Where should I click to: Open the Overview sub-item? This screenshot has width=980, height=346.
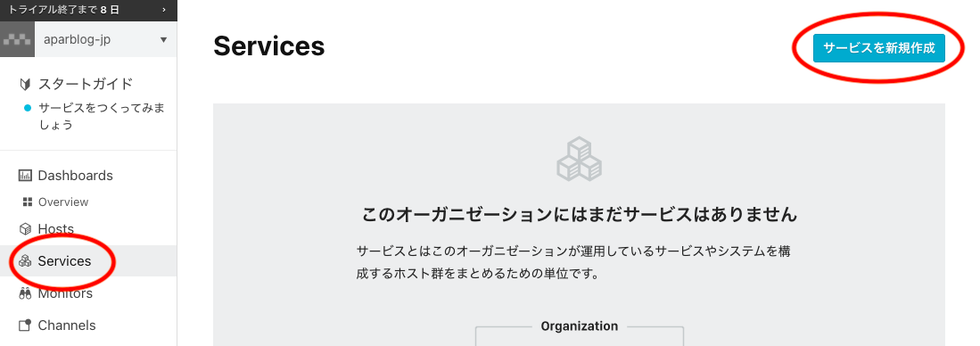[63, 202]
